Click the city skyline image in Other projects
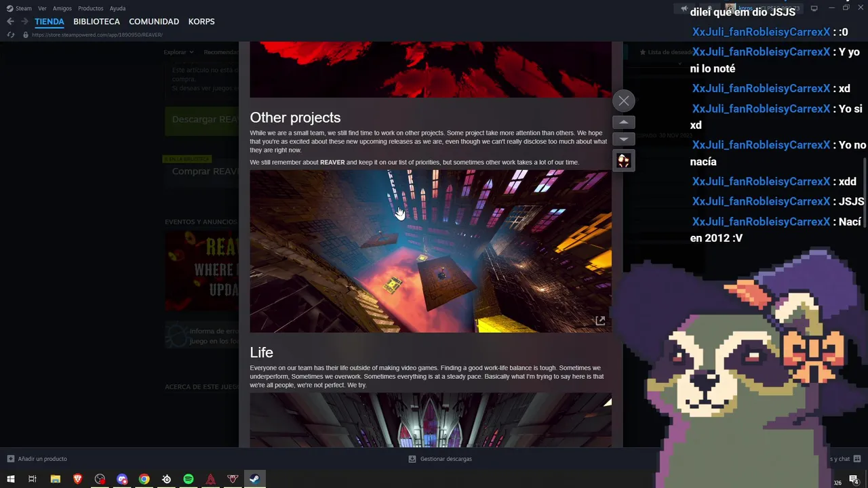Screen dimensions: 868x488 (x=431, y=251)
